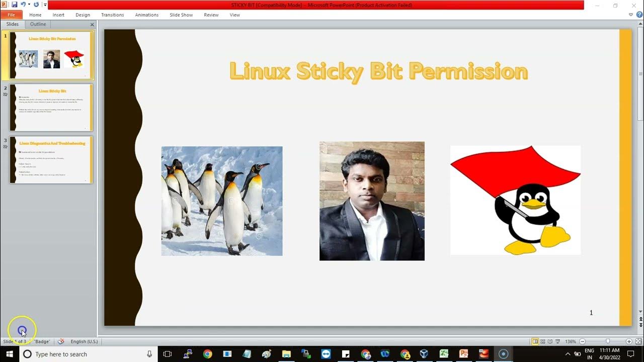Show hidden system tray icons chevron
The image size is (644, 362).
click(568, 354)
